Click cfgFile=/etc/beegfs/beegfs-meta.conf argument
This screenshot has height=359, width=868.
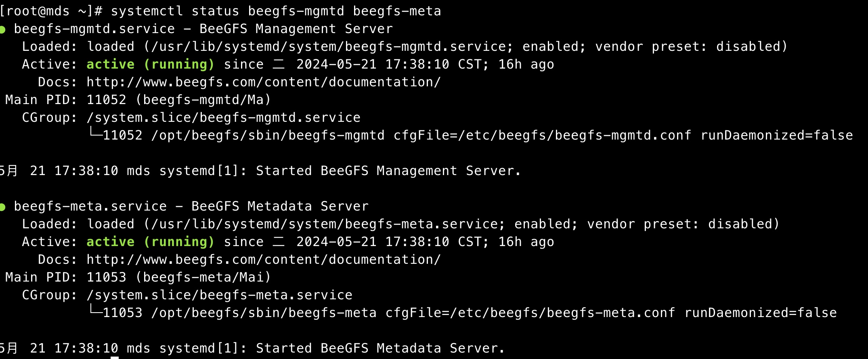[530, 313]
